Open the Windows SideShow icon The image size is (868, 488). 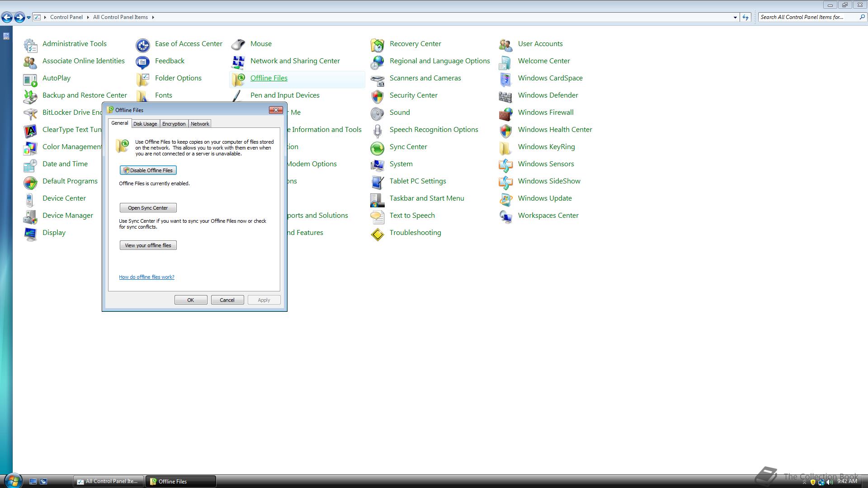[x=506, y=182]
